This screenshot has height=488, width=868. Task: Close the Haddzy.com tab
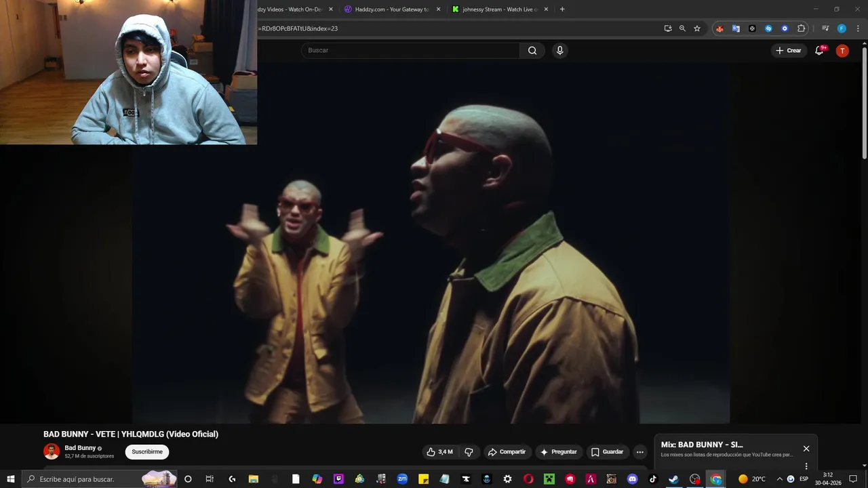pos(438,9)
